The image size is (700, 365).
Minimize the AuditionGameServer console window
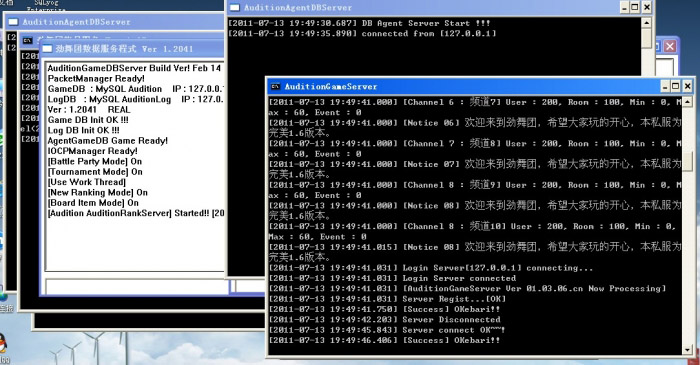coord(665,86)
